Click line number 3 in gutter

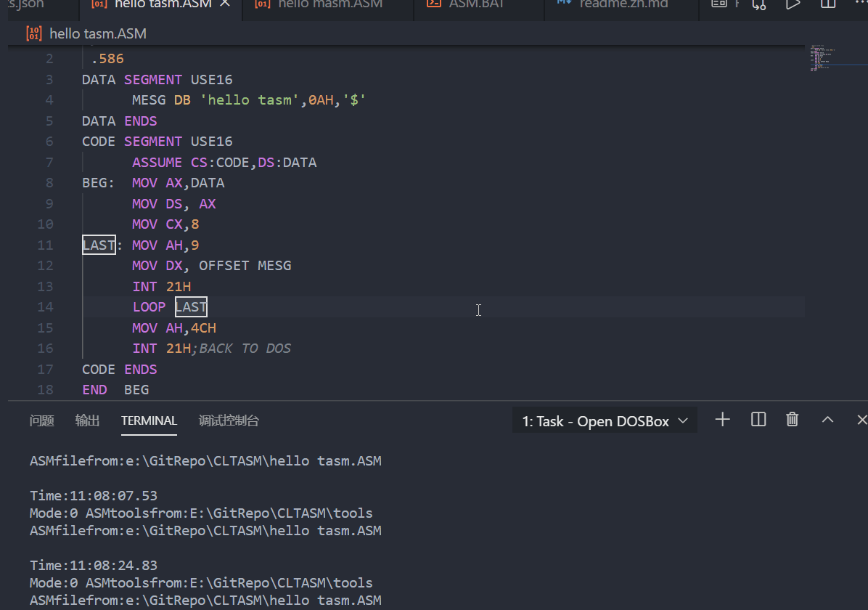pyautogui.click(x=49, y=80)
